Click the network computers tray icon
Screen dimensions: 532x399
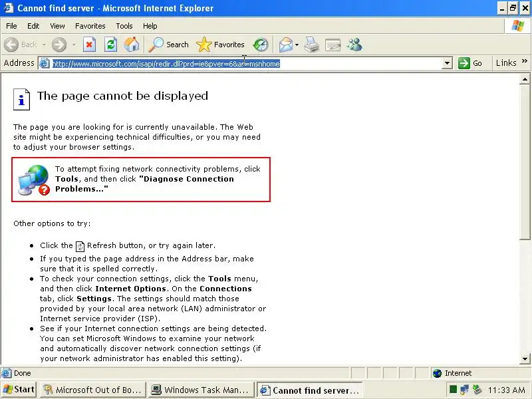pos(464,389)
